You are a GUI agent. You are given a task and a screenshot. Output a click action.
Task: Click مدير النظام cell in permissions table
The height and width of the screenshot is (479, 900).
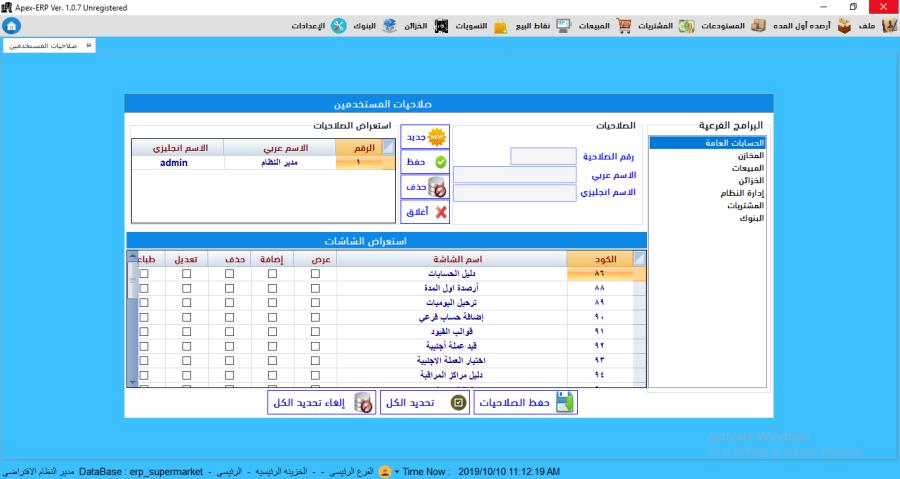pos(280,163)
